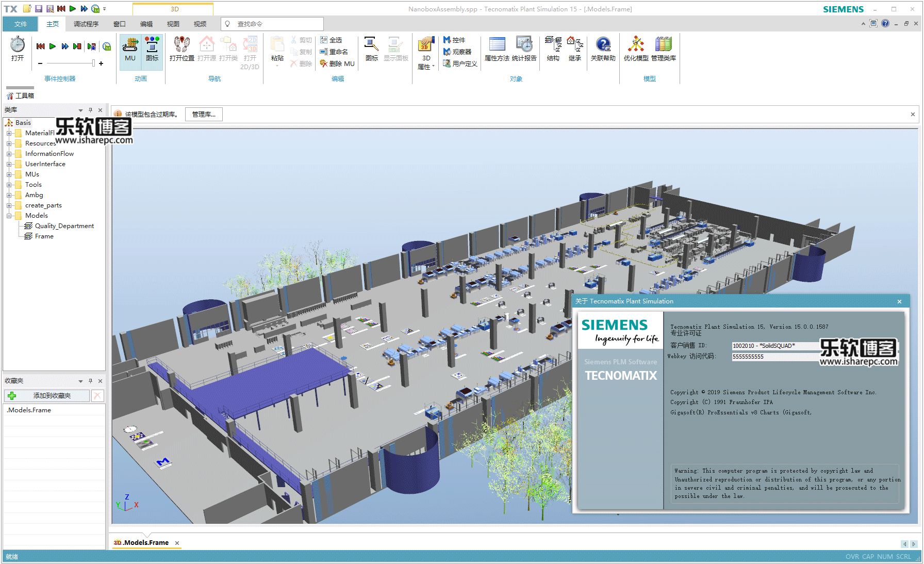Start the simulation with the ribbon play button

[53, 46]
